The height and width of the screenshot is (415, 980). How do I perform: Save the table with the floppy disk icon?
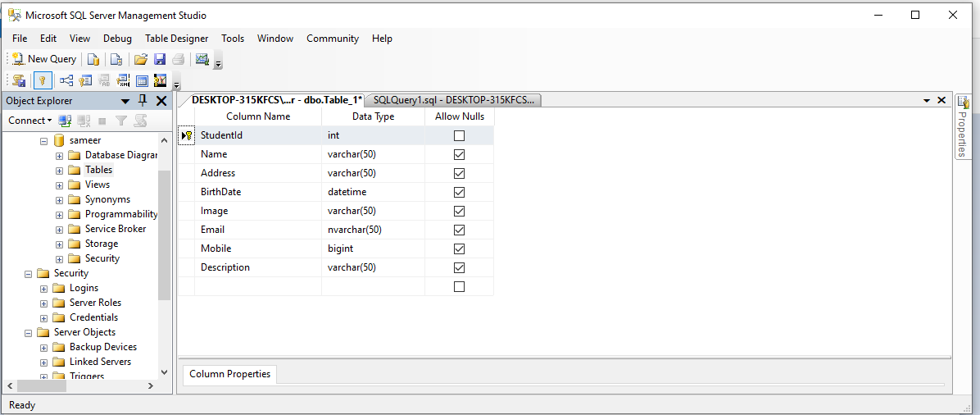coord(160,59)
